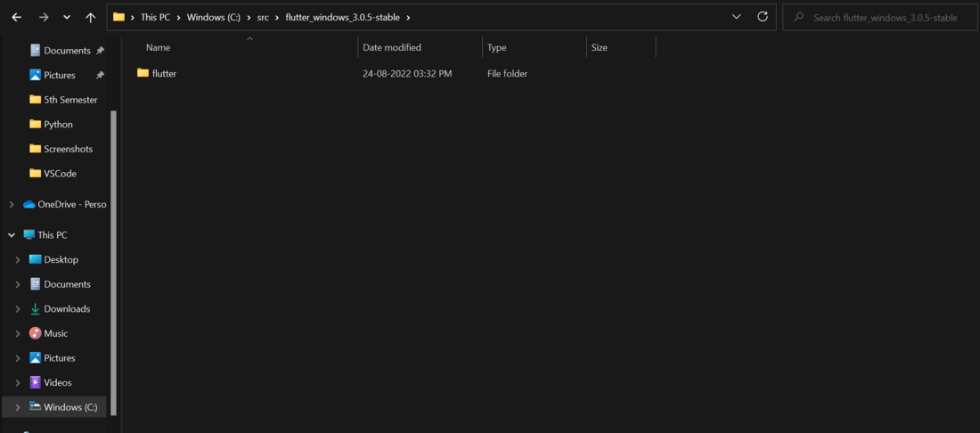This screenshot has width=980, height=433.
Task: Go back with the Back arrow
Action: pyautogui.click(x=17, y=18)
